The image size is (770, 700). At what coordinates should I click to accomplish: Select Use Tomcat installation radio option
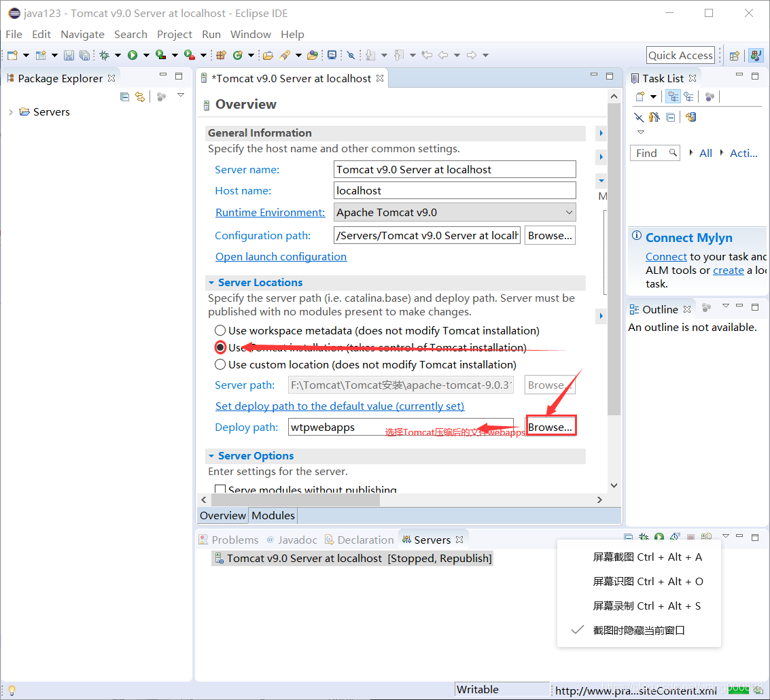[220, 347]
